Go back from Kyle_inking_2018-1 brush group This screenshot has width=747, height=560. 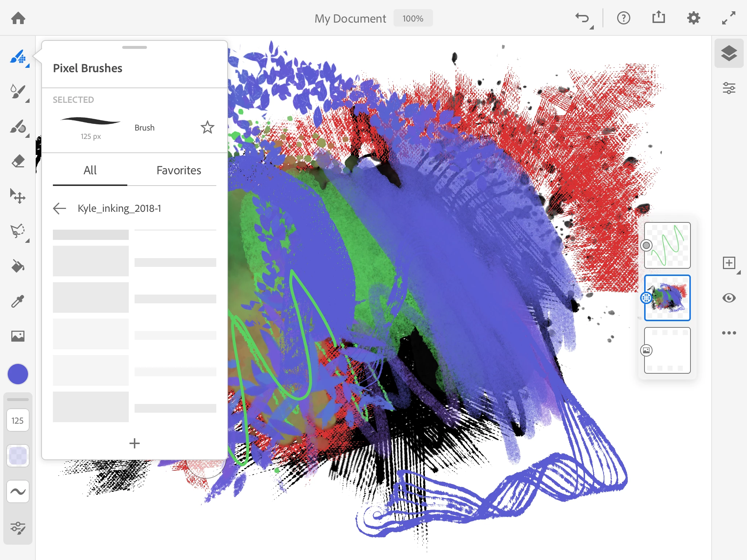59,208
